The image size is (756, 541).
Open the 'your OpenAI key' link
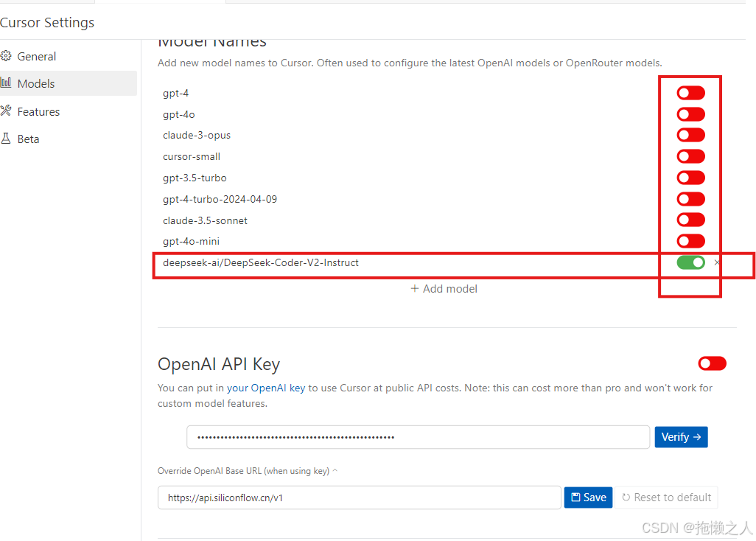[266, 388]
